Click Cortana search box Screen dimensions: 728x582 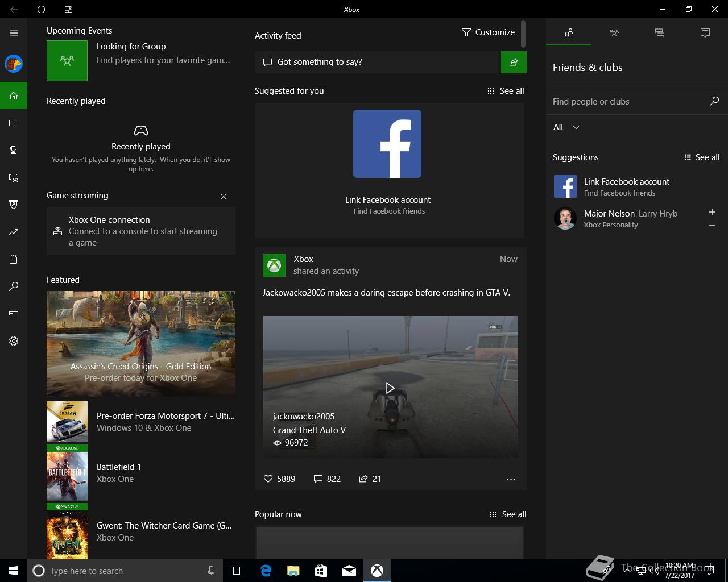click(125, 571)
